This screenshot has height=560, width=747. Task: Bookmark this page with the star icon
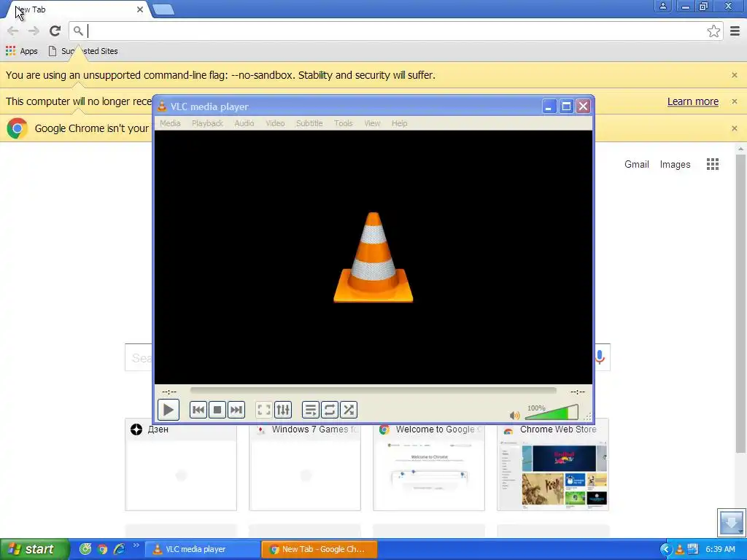(x=713, y=31)
